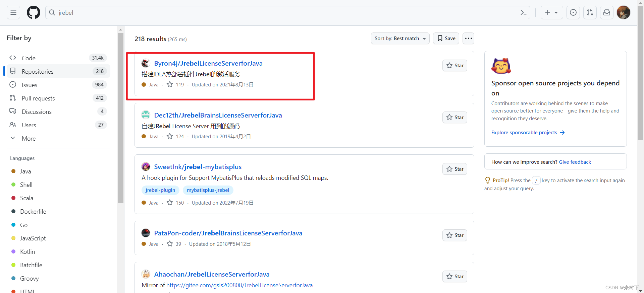
Task: Select the Pull requests filter
Action: (58, 98)
